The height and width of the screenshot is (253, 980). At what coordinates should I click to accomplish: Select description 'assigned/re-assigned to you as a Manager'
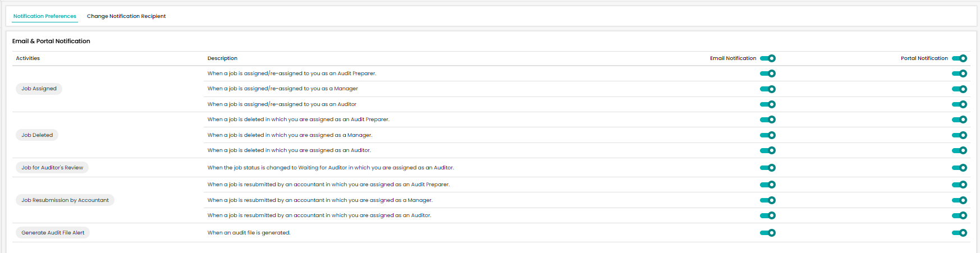[283, 89]
